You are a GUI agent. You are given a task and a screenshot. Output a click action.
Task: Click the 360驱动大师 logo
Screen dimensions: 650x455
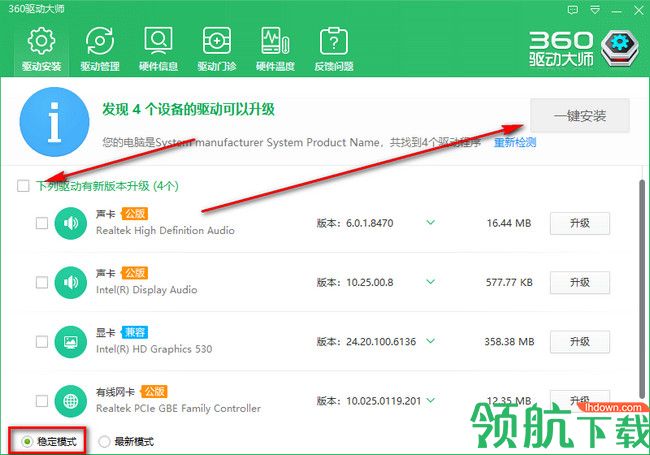(x=585, y=49)
